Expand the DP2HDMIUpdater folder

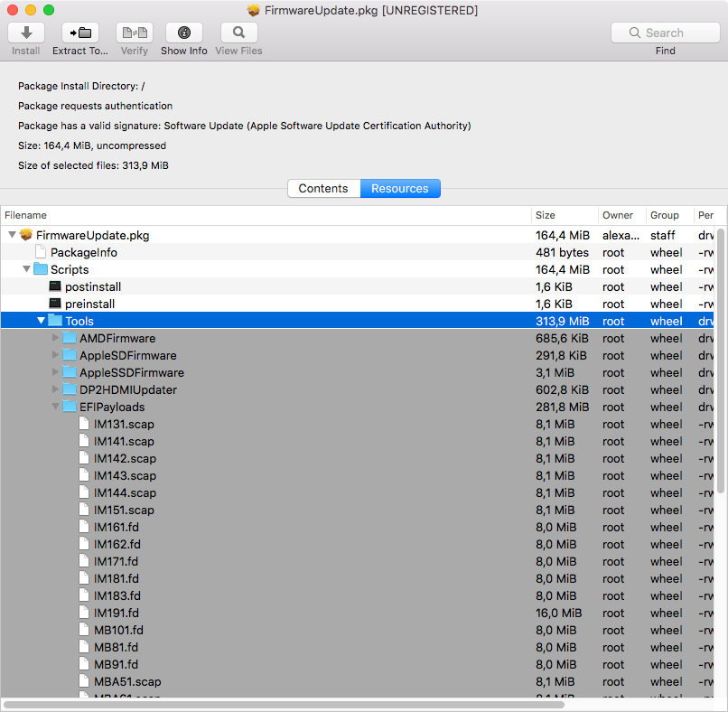click(x=55, y=389)
